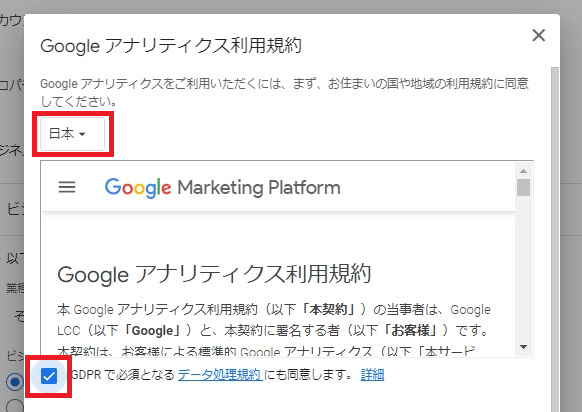Click the dialog title Google アナリティクス利用規約
This screenshot has width=582, height=412.
tap(171, 46)
